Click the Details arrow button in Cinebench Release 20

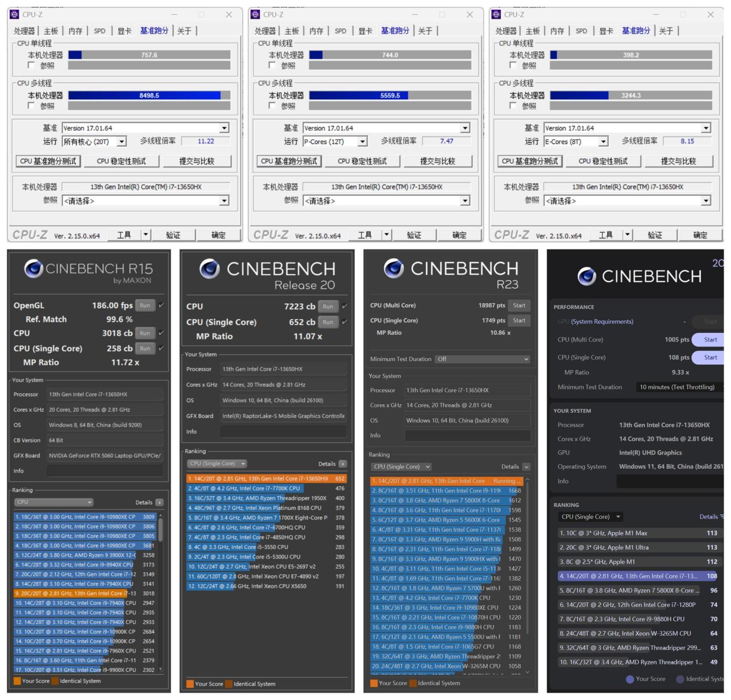(x=343, y=464)
